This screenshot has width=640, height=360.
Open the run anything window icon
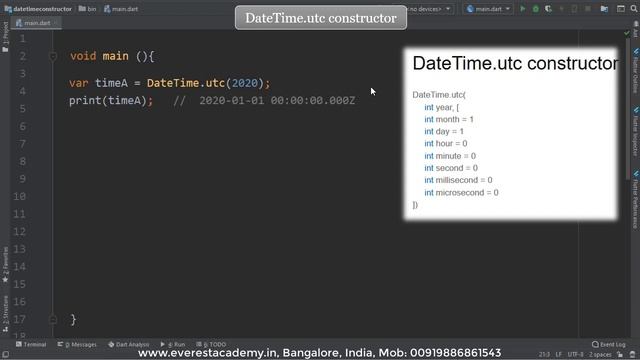[x=620, y=9]
